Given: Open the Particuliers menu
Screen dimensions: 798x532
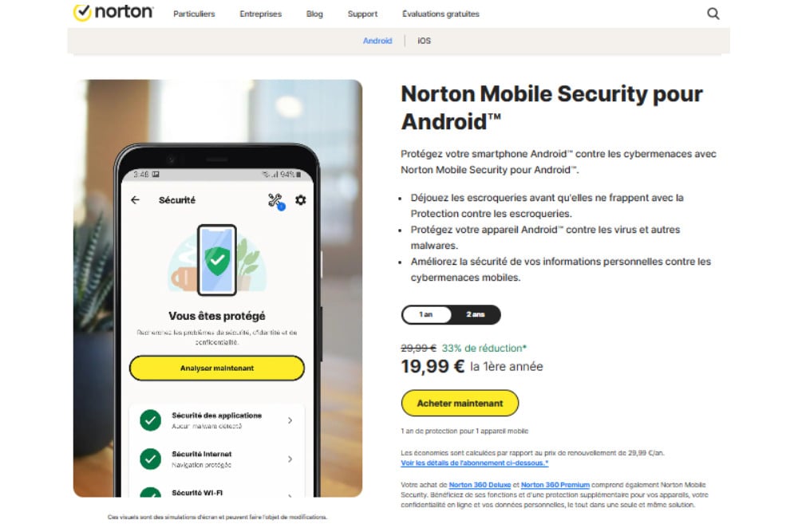Looking at the screenshot, I should [194, 14].
